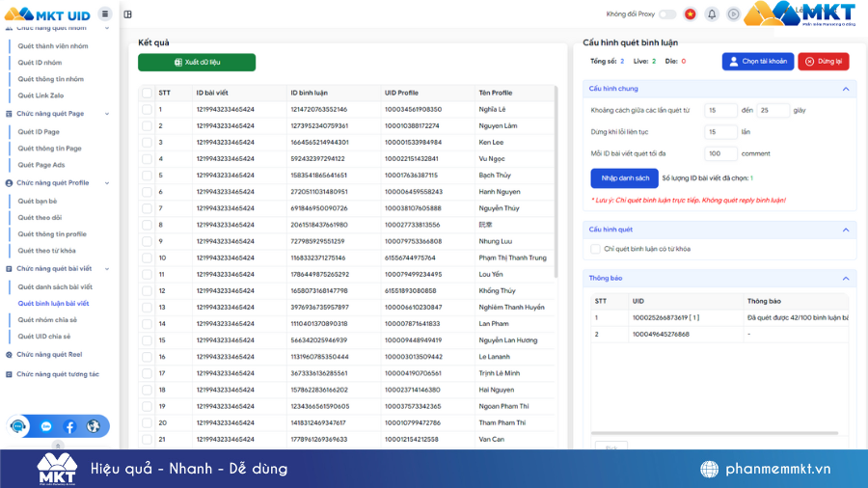This screenshot has width=868, height=488.
Task: Open Quét danh sách bài viết
Action: [55, 287]
